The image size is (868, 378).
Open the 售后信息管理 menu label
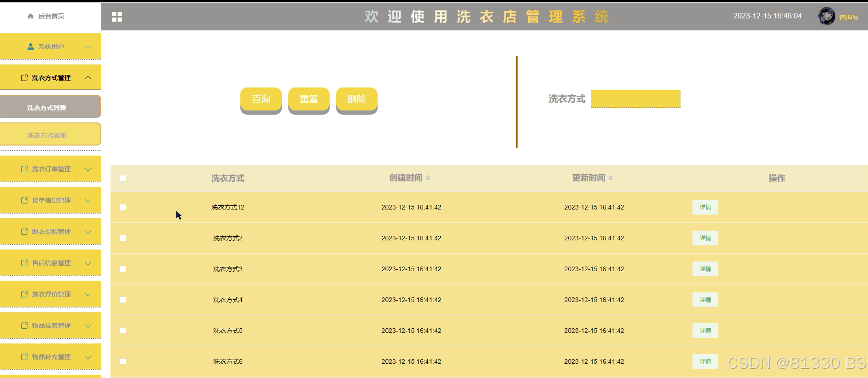tap(51, 263)
